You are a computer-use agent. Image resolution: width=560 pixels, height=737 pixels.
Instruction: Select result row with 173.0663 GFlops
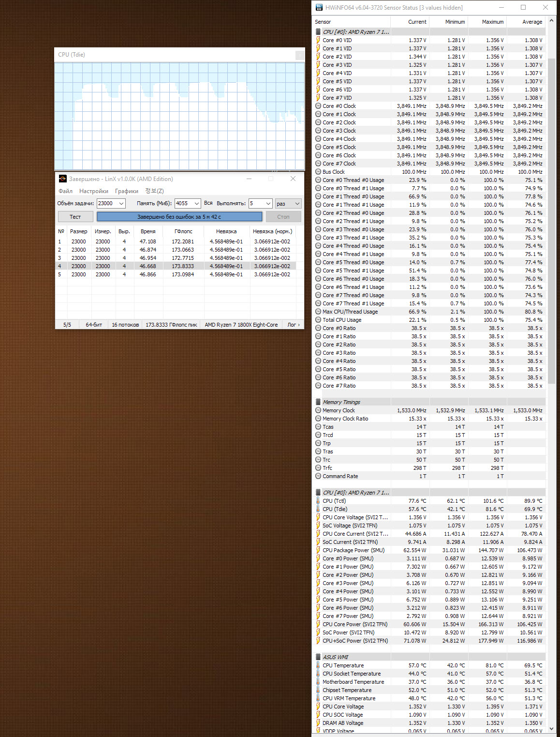coord(177,250)
